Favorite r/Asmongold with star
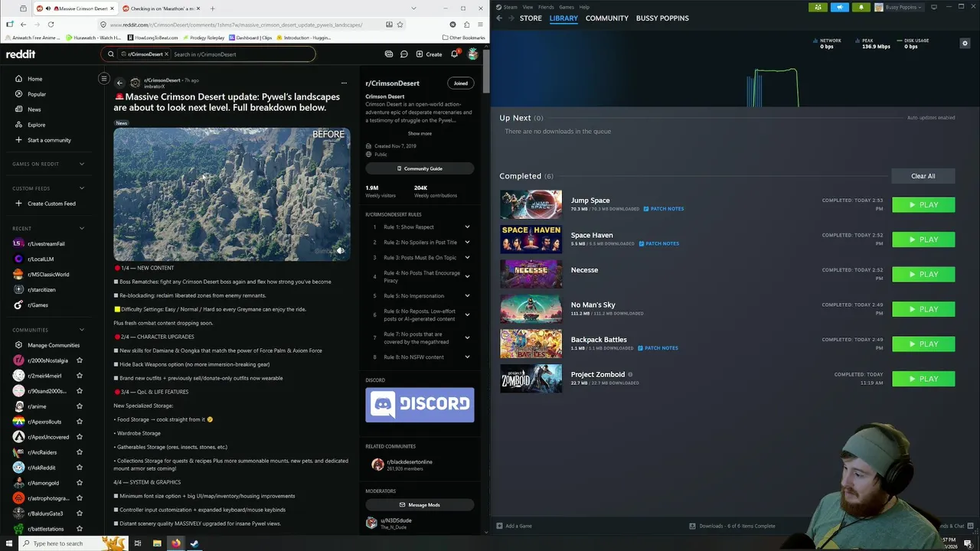 pos(80,483)
